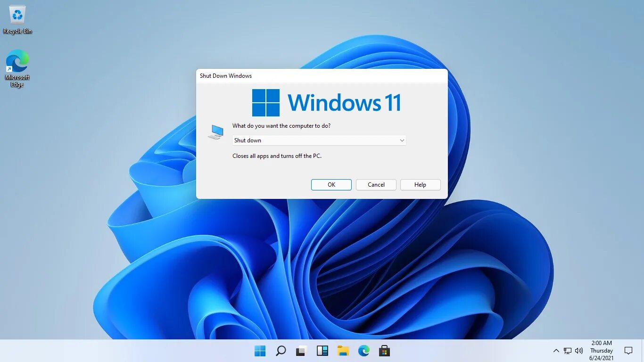Cancel the Shut Down Windows dialog
The height and width of the screenshot is (362, 644).
coord(376,185)
